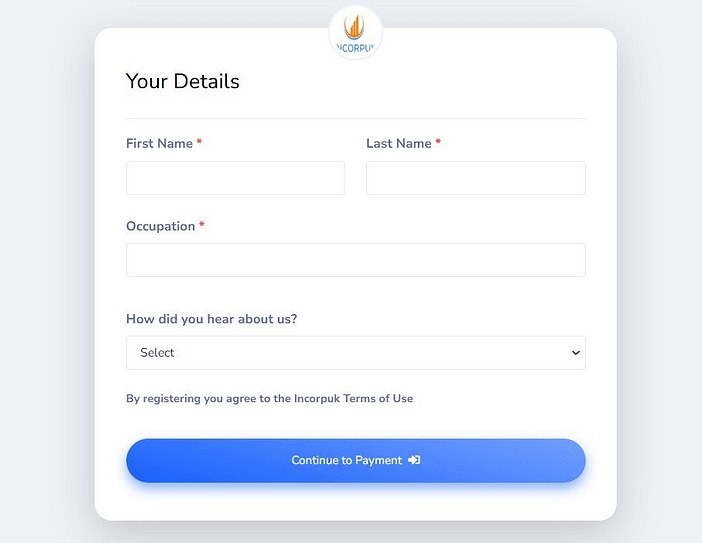Open the 'How did you hear about us' dropdown
This screenshot has width=702, height=543.
[x=356, y=353]
